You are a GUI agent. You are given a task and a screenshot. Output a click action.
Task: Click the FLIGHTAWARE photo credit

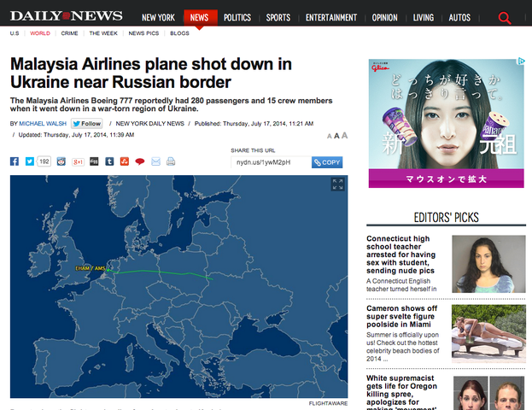coord(328,403)
